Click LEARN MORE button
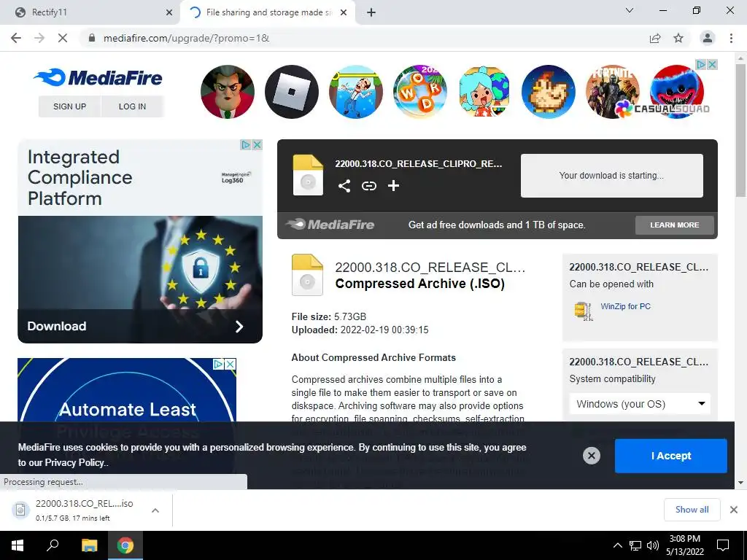The width and height of the screenshot is (747, 560). coord(675,225)
